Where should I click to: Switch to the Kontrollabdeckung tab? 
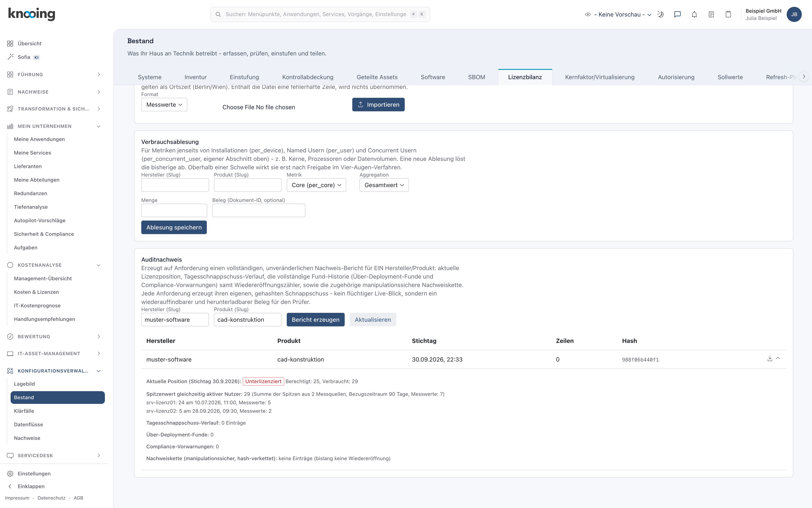pos(308,77)
